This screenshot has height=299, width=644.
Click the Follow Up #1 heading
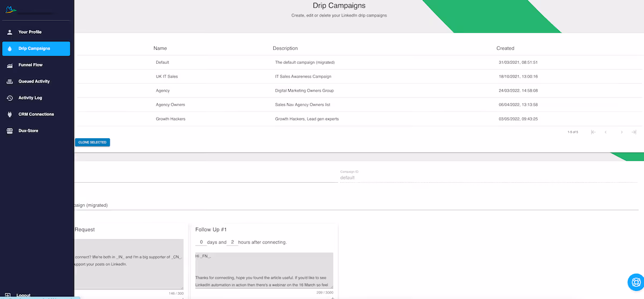[211, 229]
